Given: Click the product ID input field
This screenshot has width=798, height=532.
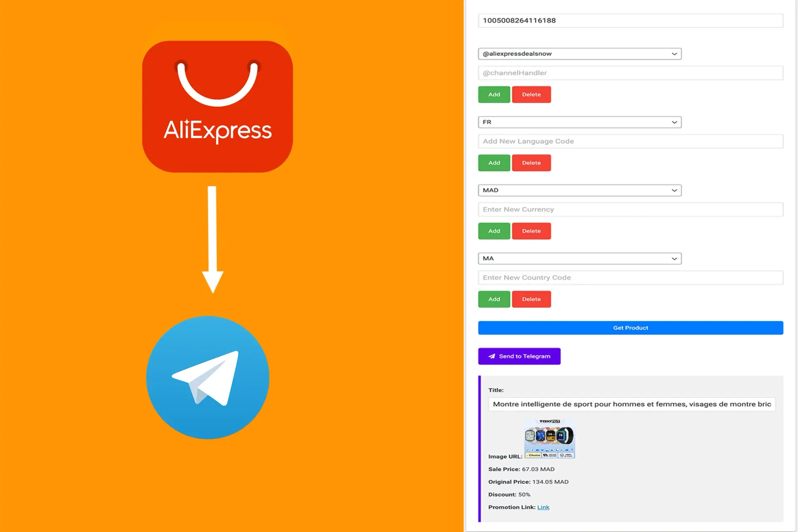Looking at the screenshot, I should pyautogui.click(x=631, y=20).
